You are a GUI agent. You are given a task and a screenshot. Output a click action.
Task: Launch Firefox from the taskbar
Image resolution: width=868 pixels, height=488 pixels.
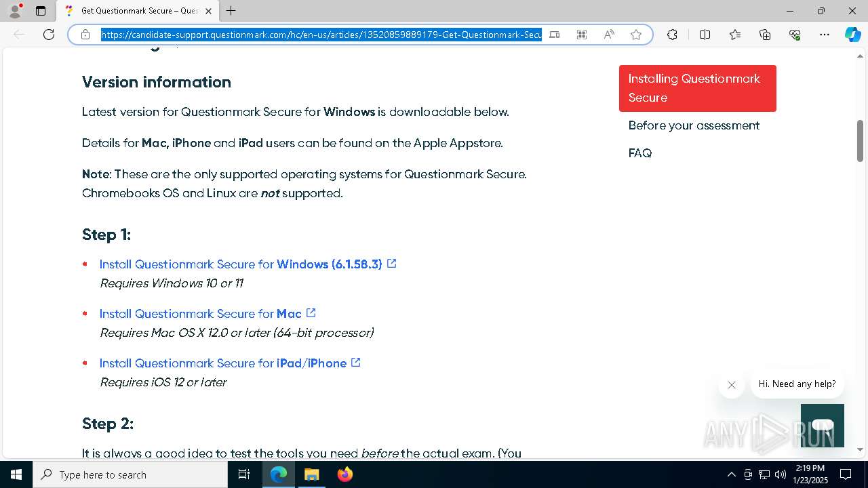click(344, 474)
